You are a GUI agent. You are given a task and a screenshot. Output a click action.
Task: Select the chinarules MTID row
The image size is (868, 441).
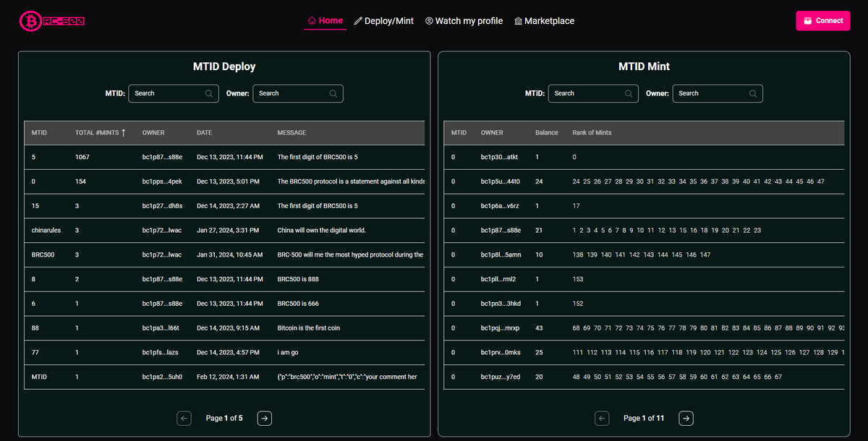point(224,231)
